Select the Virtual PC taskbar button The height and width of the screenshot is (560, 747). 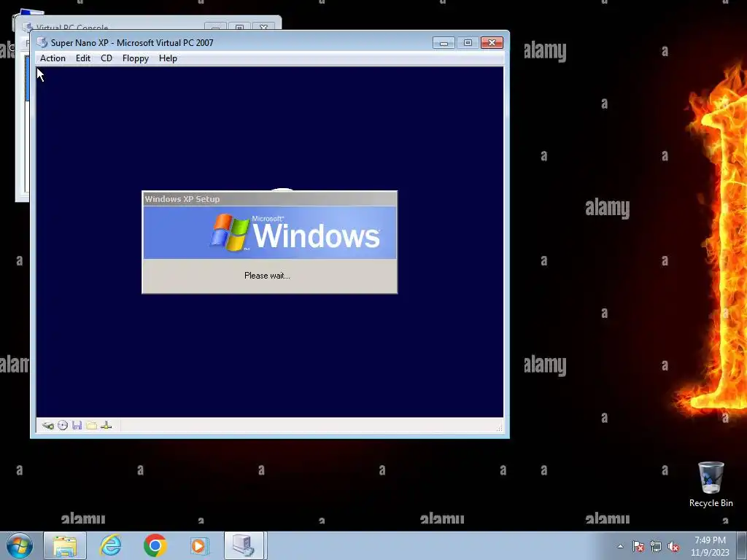pyautogui.click(x=244, y=545)
